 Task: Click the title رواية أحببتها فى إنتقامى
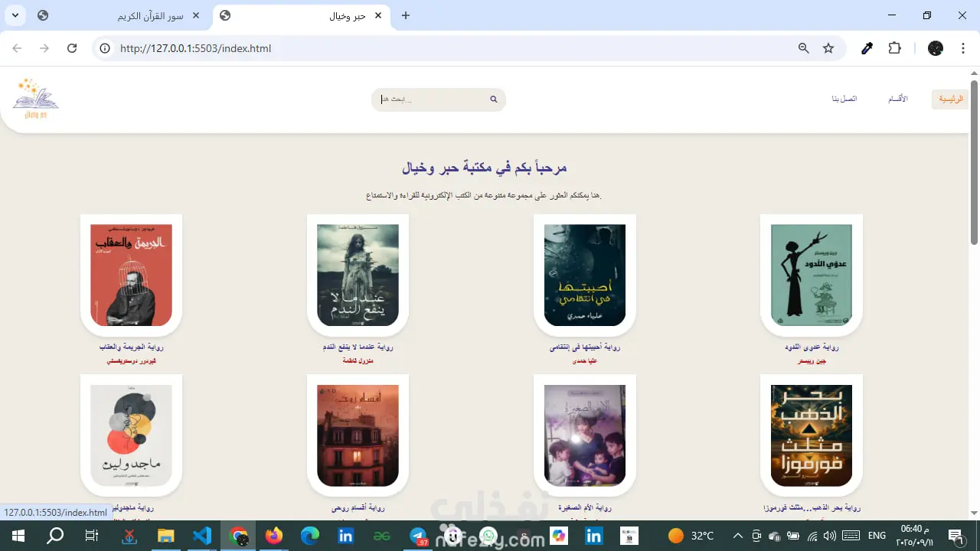pyautogui.click(x=585, y=347)
